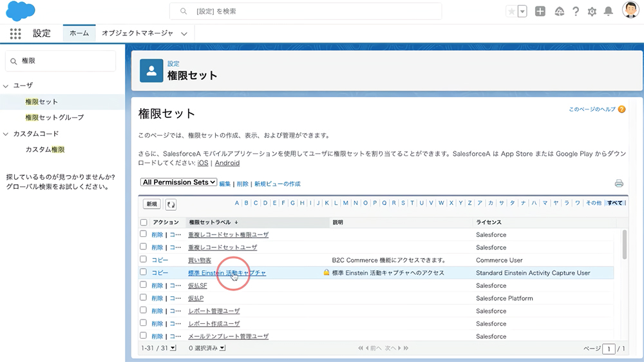The image size is (644, 362).
Task: Select カスタム権限 in the sidebar
Action: [45, 149]
